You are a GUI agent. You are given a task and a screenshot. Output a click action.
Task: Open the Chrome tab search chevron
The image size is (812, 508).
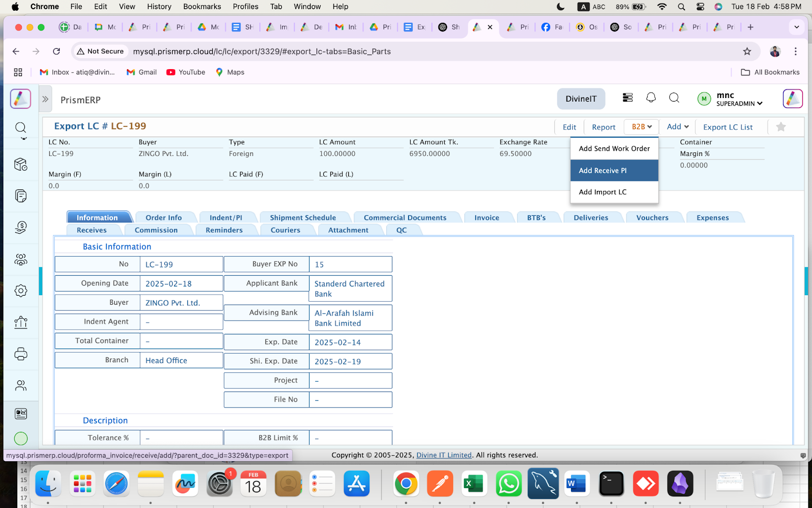click(796, 27)
